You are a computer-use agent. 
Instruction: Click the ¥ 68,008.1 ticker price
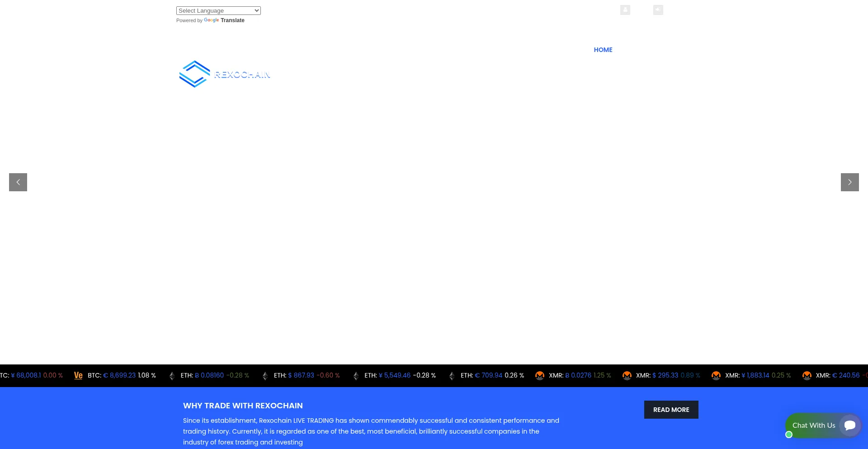pos(26,375)
